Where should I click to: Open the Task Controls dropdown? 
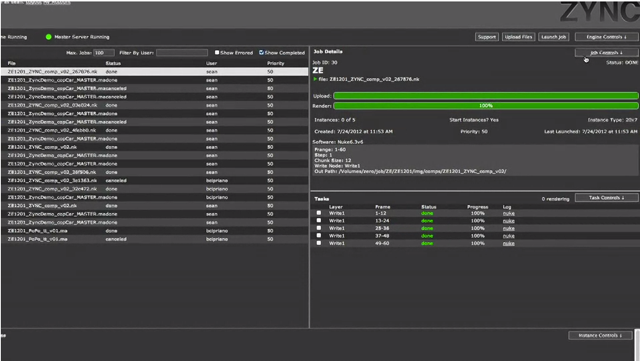(x=606, y=198)
